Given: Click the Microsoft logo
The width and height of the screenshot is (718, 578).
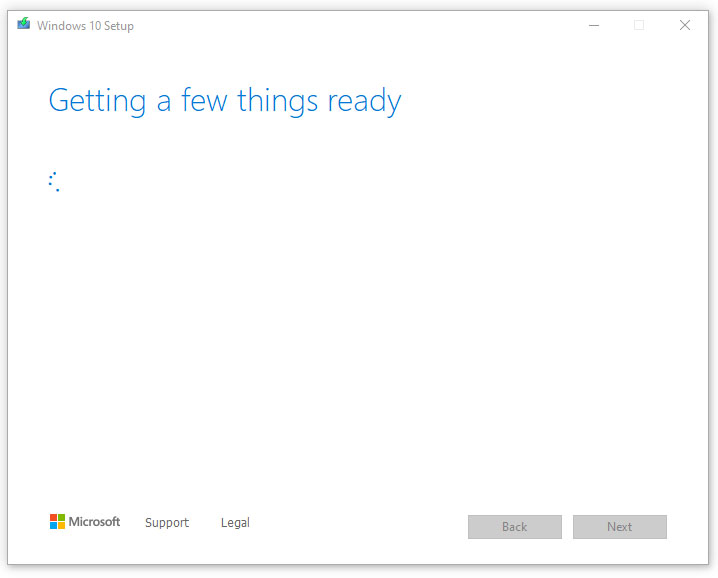Looking at the screenshot, I should pyautogui.click(x=85, y=522).
